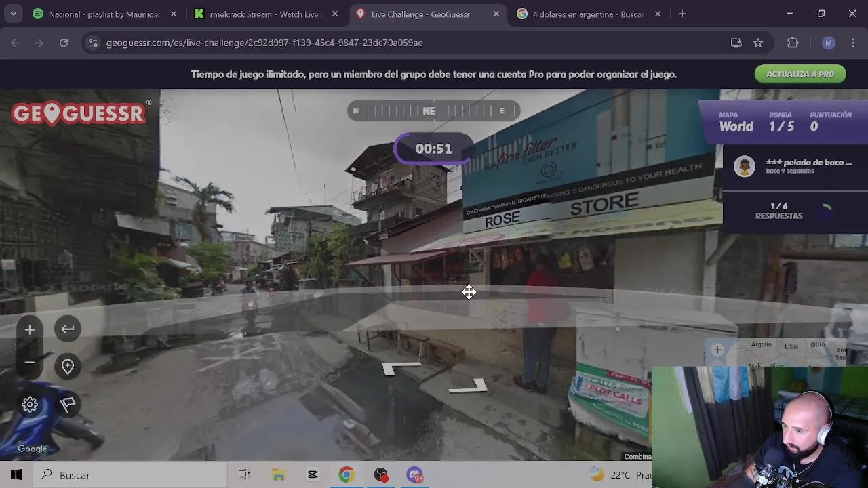Focus the address bar URL
868x488 pixels.
coord(264,43)
